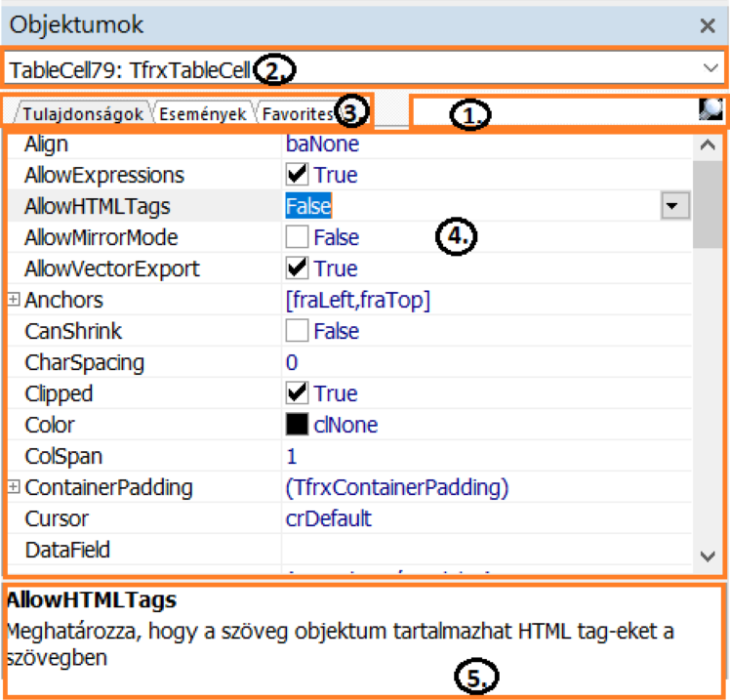Click the empty DataField value cell
The height and width of the screenshot is (700, 730).
(x=487, y=550)
